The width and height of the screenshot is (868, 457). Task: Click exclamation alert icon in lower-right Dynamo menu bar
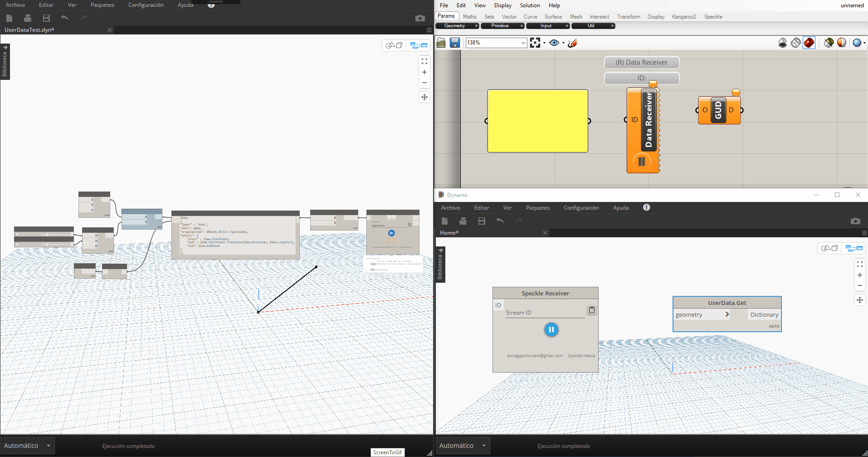(x=647, y=207)
